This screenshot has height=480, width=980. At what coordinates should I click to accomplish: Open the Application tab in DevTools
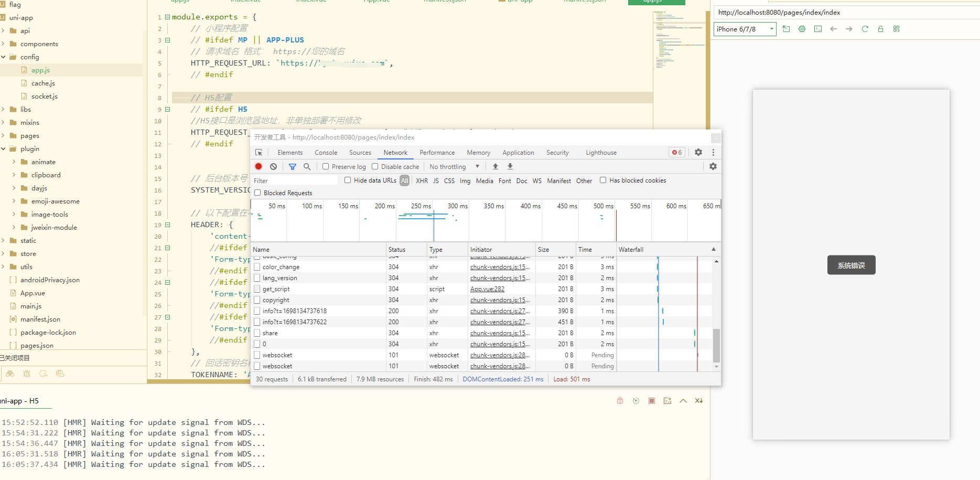tap(518, 153)
